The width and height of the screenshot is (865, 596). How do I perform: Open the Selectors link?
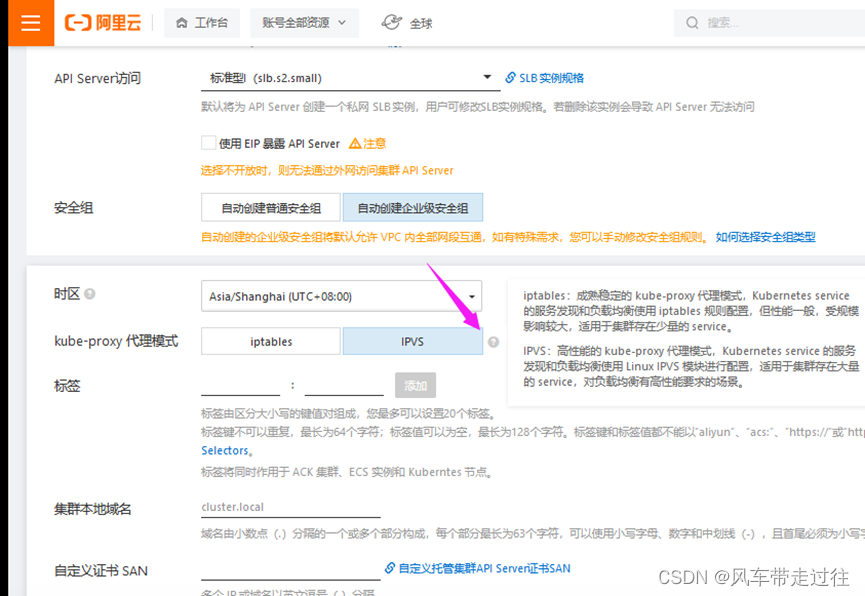(225, 450)
